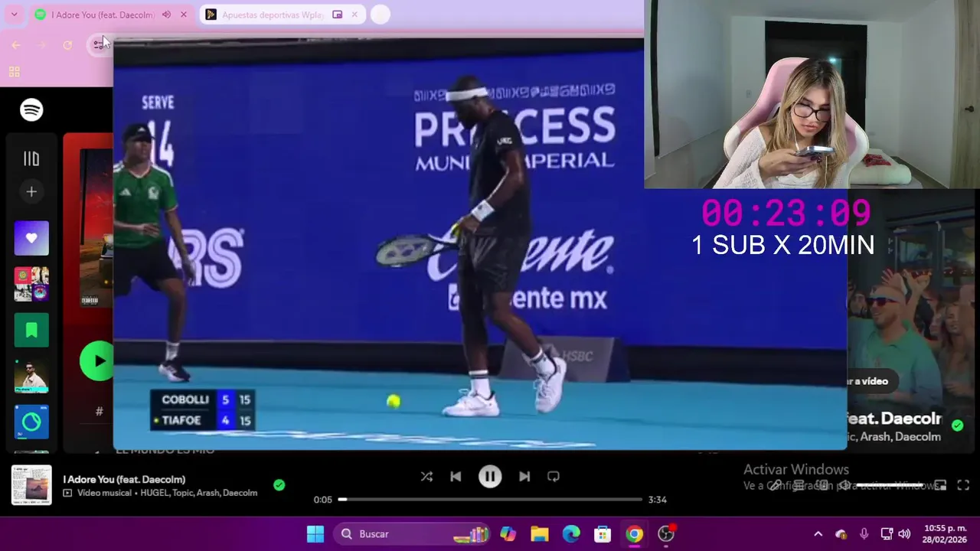Start the playlist with the green play button
Viewport: 980px width, 551px height.
coord(96,361)
